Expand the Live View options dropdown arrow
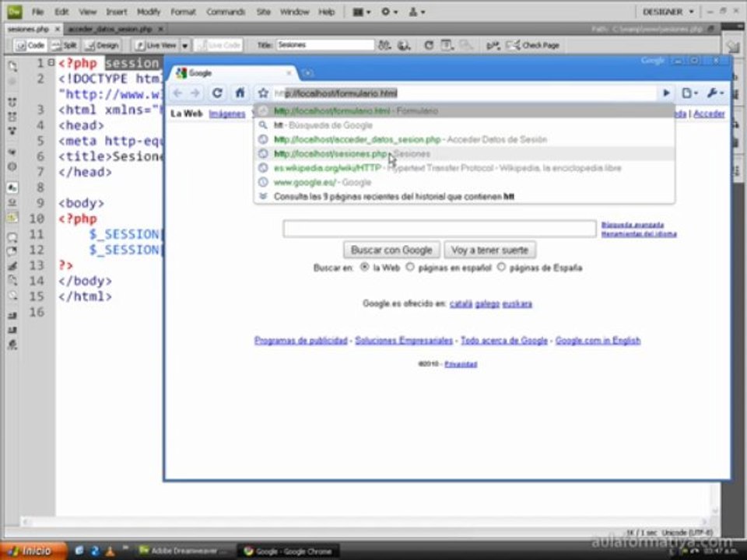Viewport: 747px width, 560px height. (185, 46)
